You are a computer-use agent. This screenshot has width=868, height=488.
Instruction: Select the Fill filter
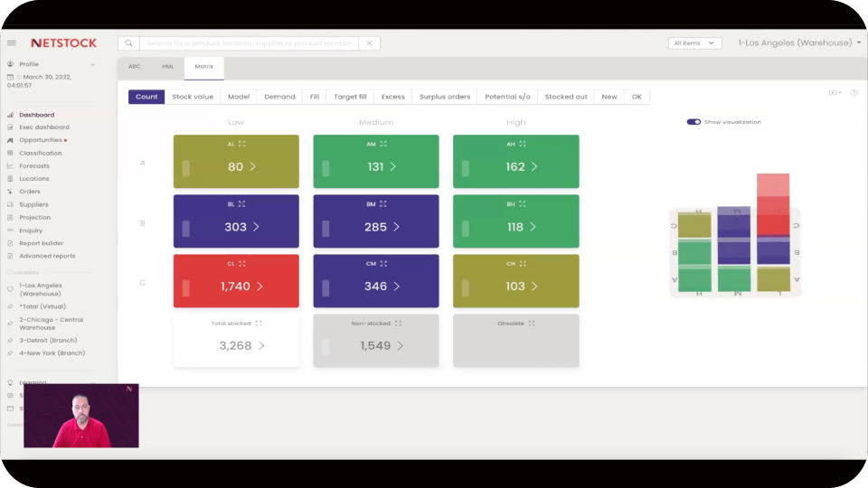[315, 97]
